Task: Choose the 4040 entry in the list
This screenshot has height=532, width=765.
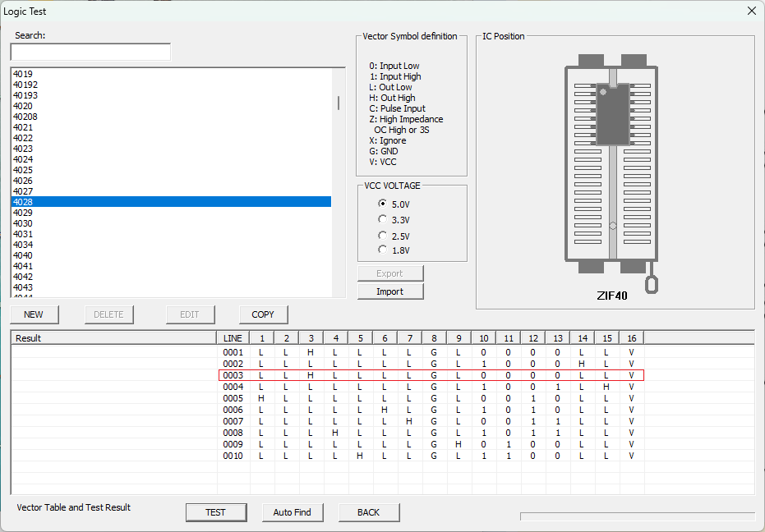Action: (23, 255)
